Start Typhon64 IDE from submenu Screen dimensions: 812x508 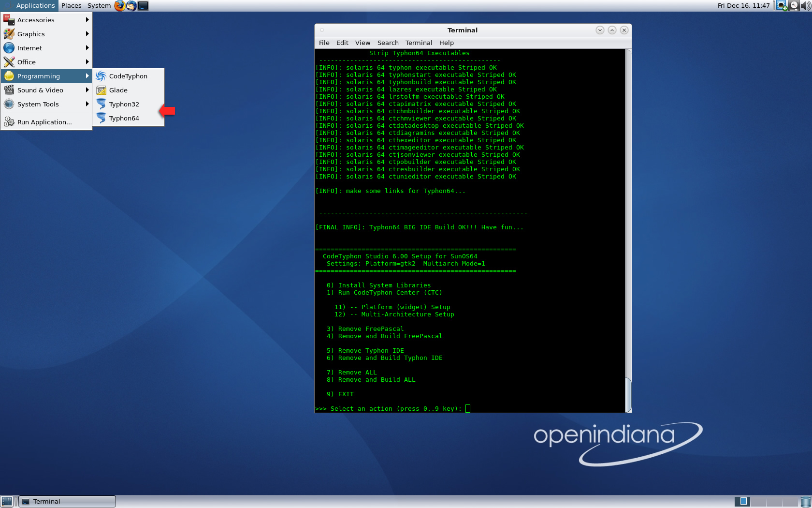pyautogui.click(x=129, y=118)
